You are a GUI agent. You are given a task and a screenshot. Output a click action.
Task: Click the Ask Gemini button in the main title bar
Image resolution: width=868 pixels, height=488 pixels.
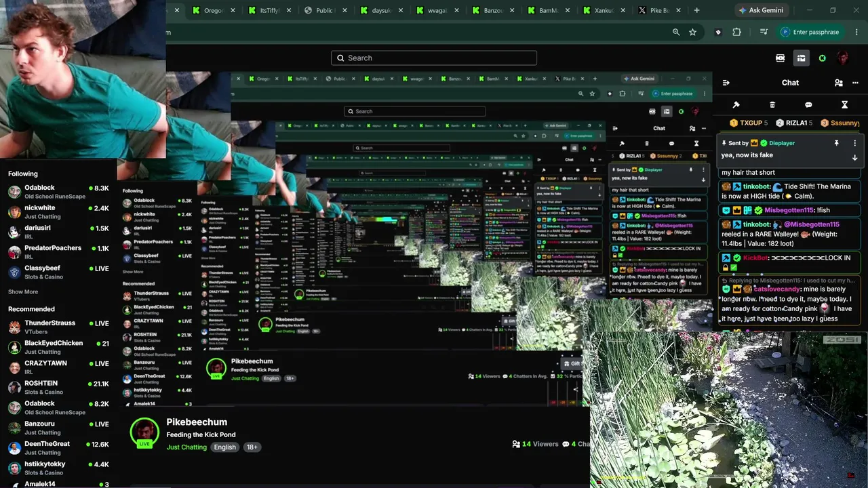tap(761, 10)
